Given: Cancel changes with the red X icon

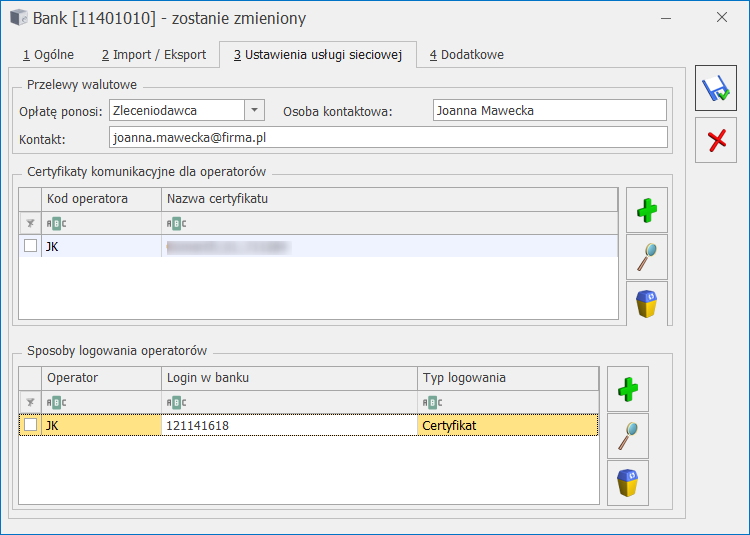Looking at the screenshot, I should (716, 140).
